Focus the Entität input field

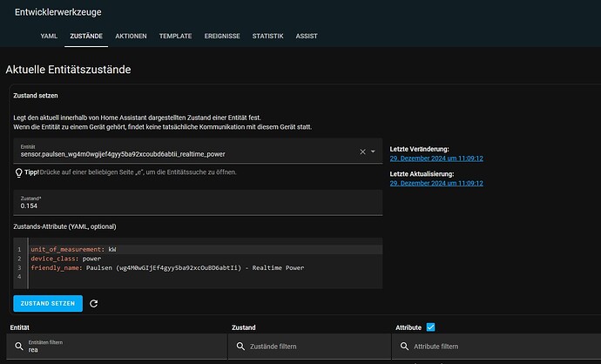point(198,151)
